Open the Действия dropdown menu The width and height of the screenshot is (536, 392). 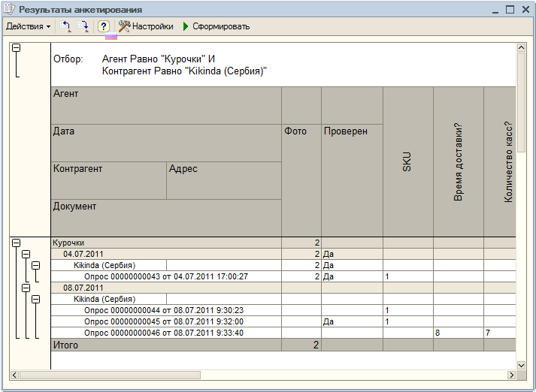[29, 26]
